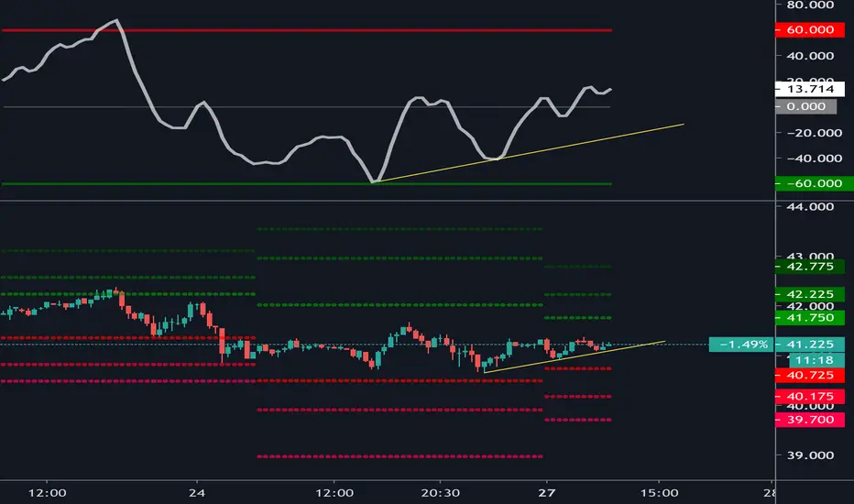Click the red 60.000 level label

809,30
